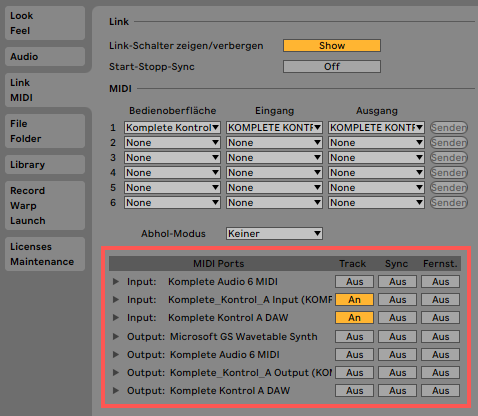The width and height of the screenshot is (478, 416).
Task: Open Eingang dropdown in row 1
Action: [274, 128]
